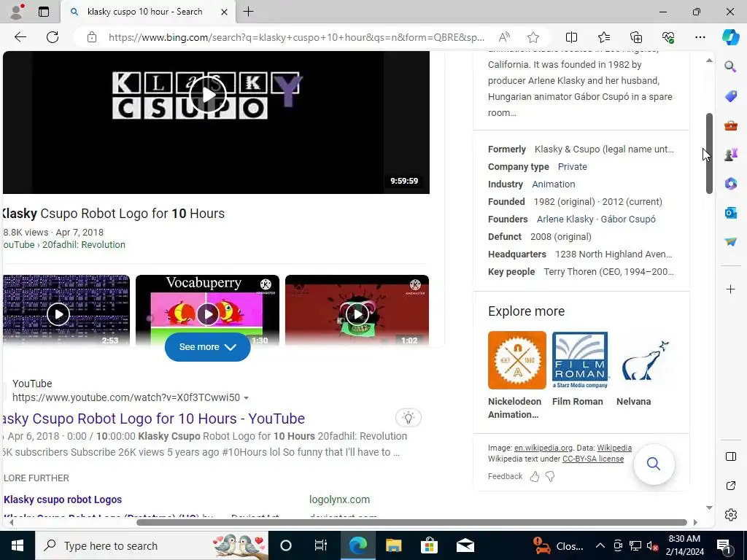This screenshot has width=747, height=560.
Task: Play the 1:02 red video thumbnail
Action: tap(357, 314)
